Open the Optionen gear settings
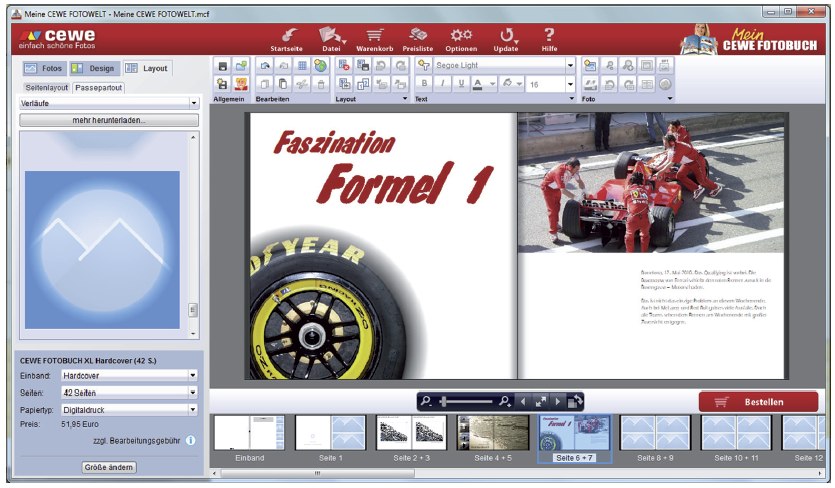 point(461,36)
